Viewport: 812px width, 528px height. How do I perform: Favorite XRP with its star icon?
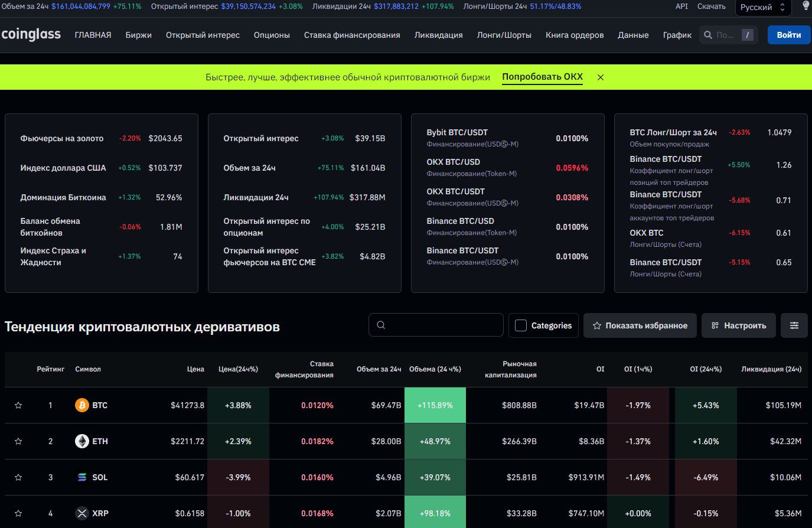click(18, 513)
